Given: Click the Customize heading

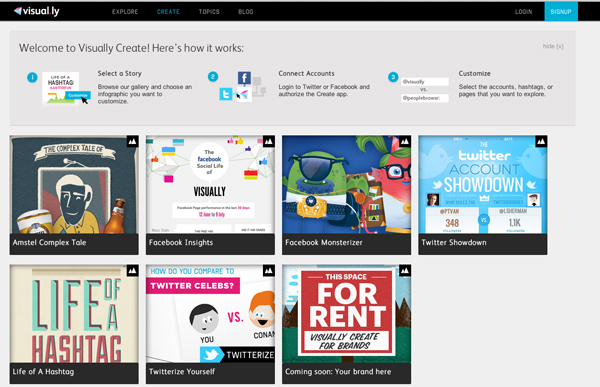Looking at the screenshot, I should (x=474, y=73).
